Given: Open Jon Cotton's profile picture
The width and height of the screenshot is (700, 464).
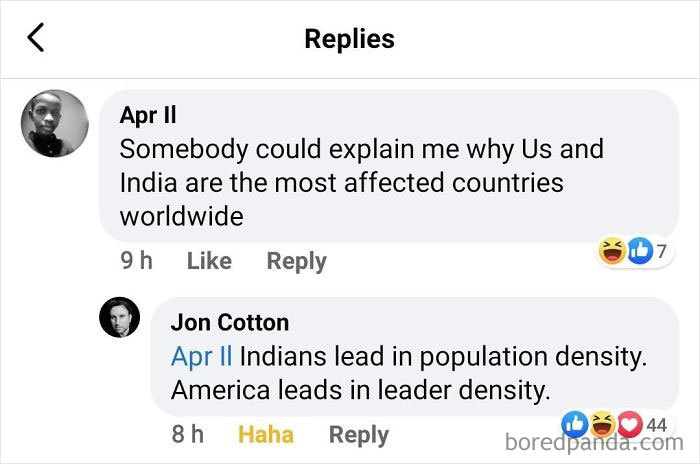Looking at the screenshot, I should (119, 317).
